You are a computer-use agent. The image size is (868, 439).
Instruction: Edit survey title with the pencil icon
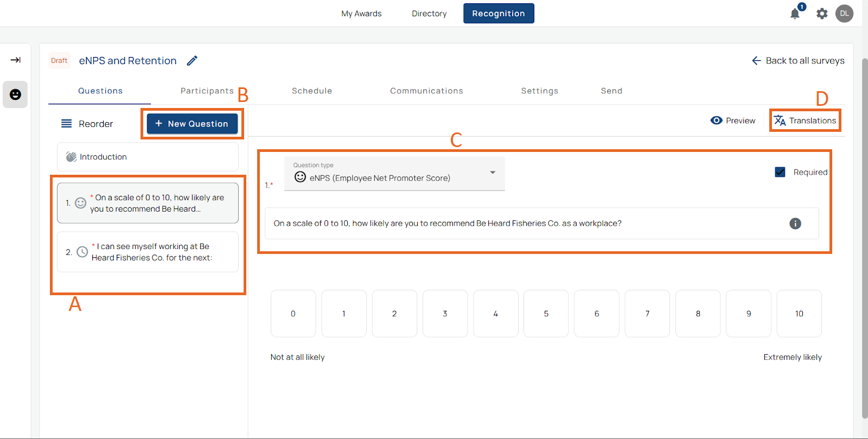click(x=192, y=61)
